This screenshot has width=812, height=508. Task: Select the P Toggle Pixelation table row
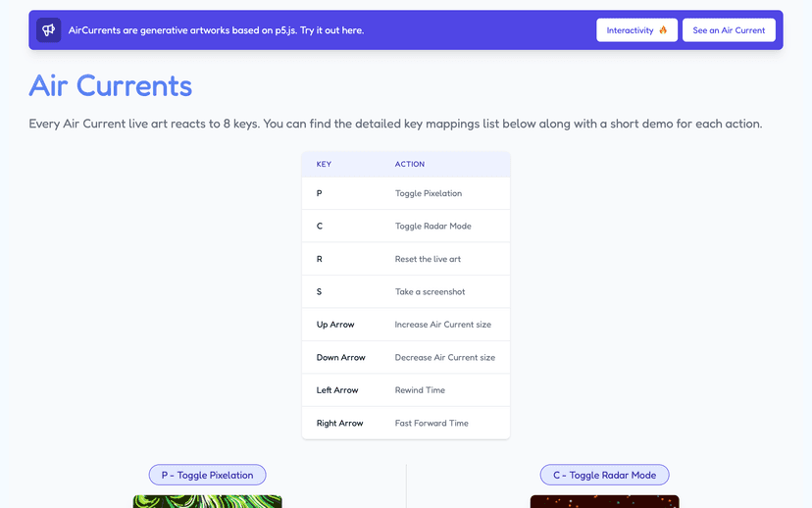click(406, 193)
